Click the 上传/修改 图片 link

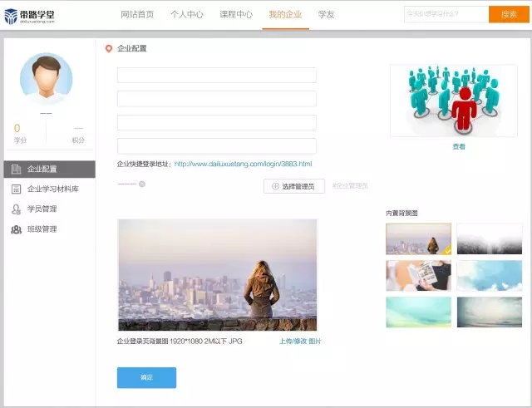[299, 342]
